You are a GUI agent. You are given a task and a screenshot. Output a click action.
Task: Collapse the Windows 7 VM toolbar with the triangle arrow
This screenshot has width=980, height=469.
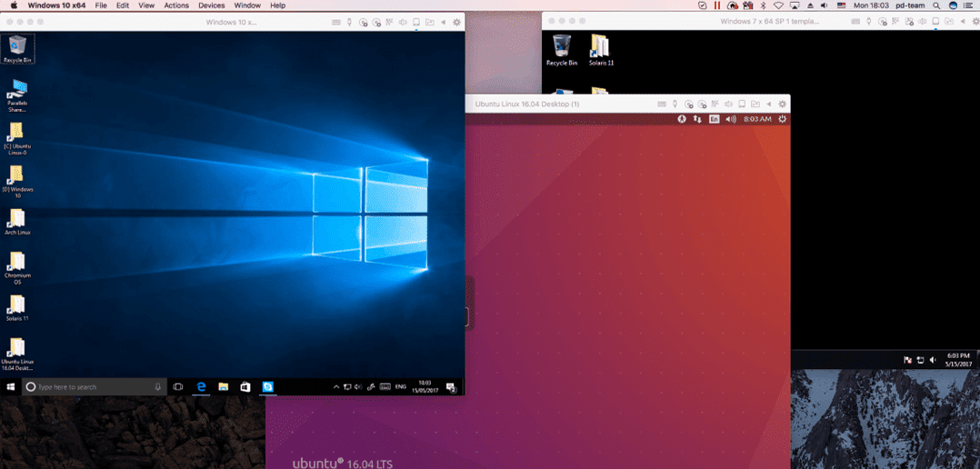pyautogui.click(x=963, y=22)
